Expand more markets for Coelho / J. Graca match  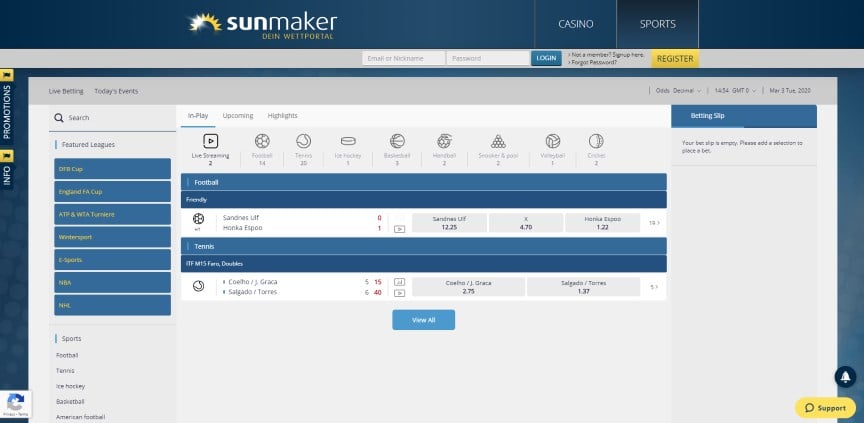pos(654,287)
